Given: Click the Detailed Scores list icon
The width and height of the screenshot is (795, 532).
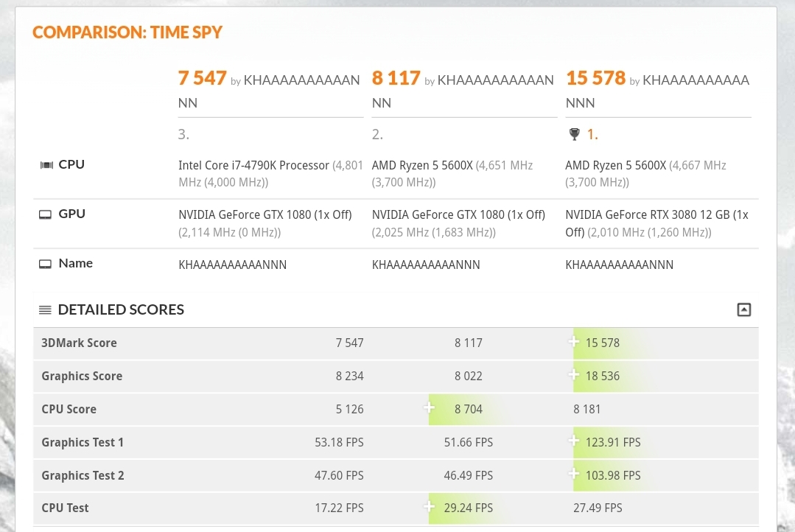Looking at the screenshot, I should tap(45, 310).
